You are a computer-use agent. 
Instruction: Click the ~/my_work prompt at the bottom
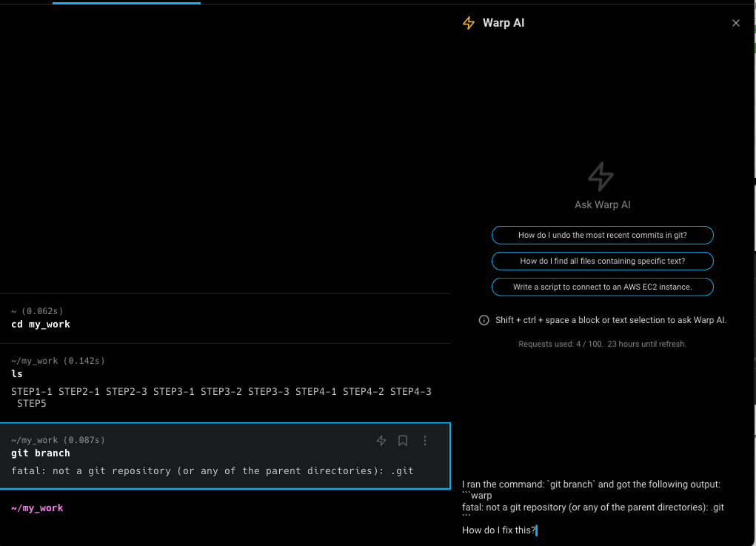(x=37, y=507)
